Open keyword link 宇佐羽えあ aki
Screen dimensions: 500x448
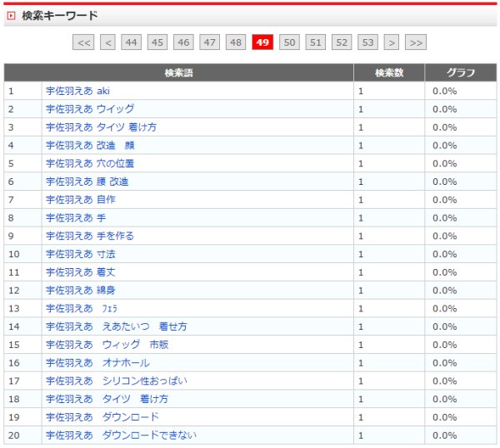click(x=77, y=91)
